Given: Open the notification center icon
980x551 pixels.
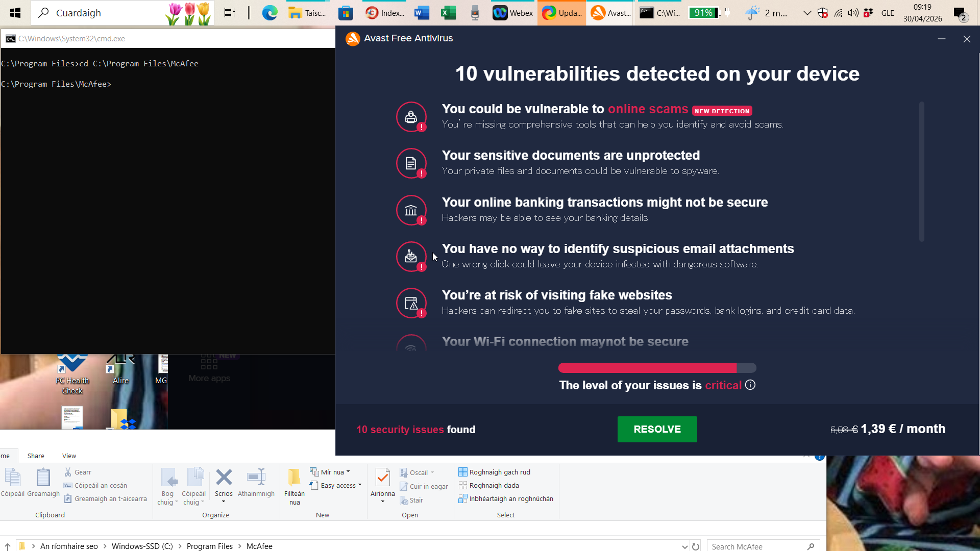Looking at the screenshot, I should pyautogui.click(x=961, y=13).
